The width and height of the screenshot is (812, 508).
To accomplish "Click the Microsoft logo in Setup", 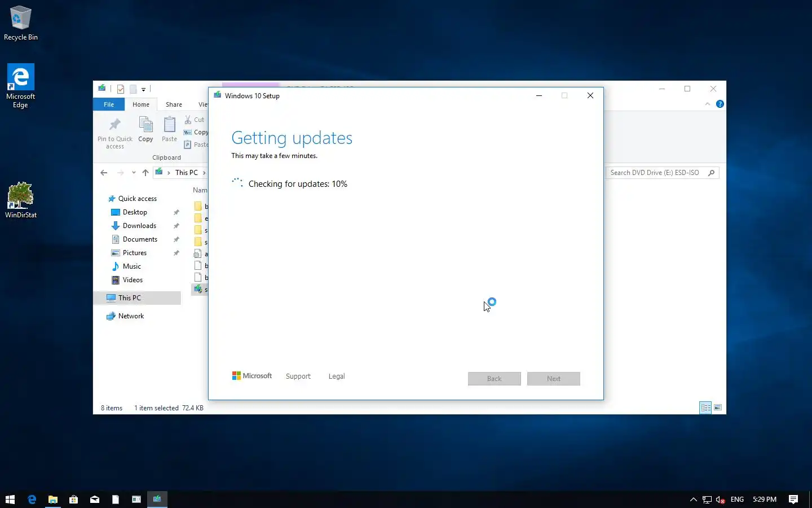I will click(252, 376).
